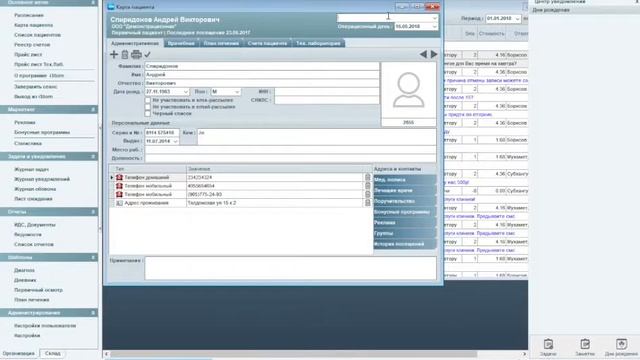Open the operational day date dropdown
This screenshot has height=360, width=640.
click(x=434, y=27)
